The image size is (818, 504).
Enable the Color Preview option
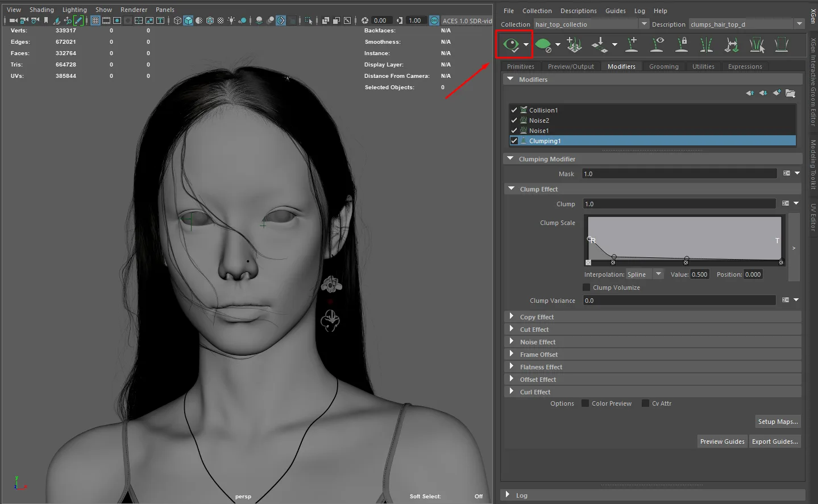[585, 403]
